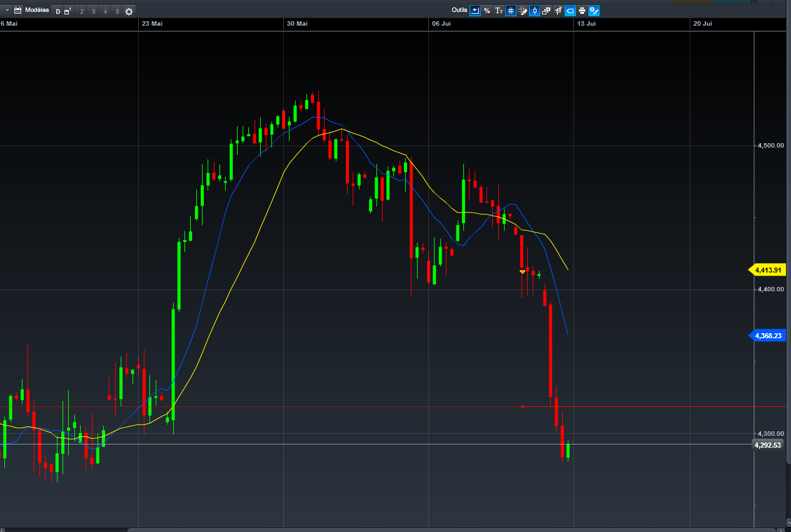
Task: Click the 06 Jui date label
Action: tap(441, 24)
